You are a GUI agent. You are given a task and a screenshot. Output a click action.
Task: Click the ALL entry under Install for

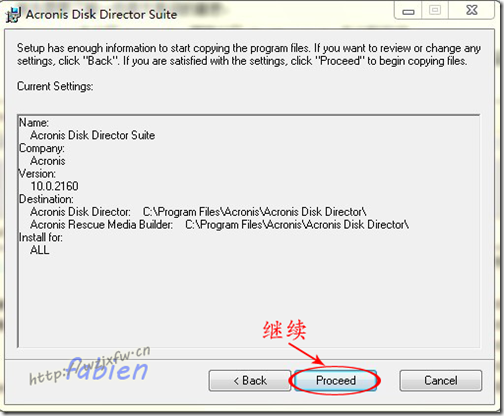[40, 250]
